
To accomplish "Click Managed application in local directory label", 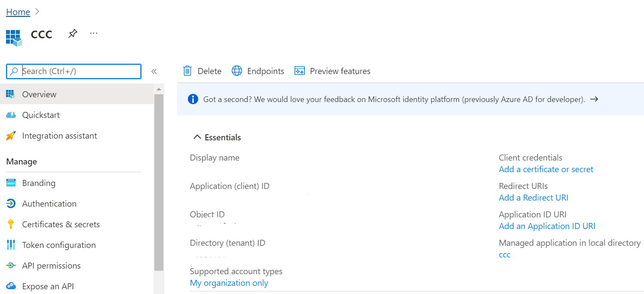I will (570, 243).
